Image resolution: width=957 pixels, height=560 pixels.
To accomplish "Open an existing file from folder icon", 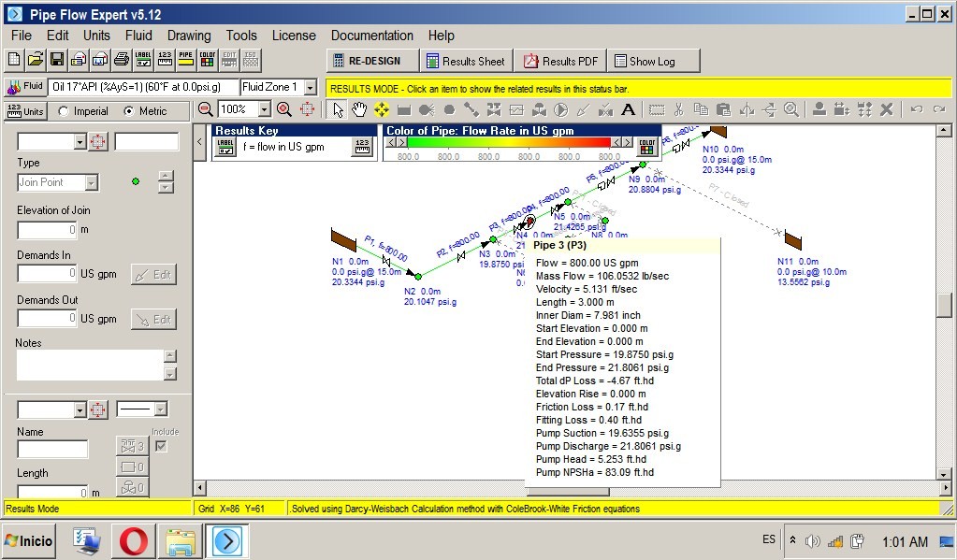I will pos(36,59).
